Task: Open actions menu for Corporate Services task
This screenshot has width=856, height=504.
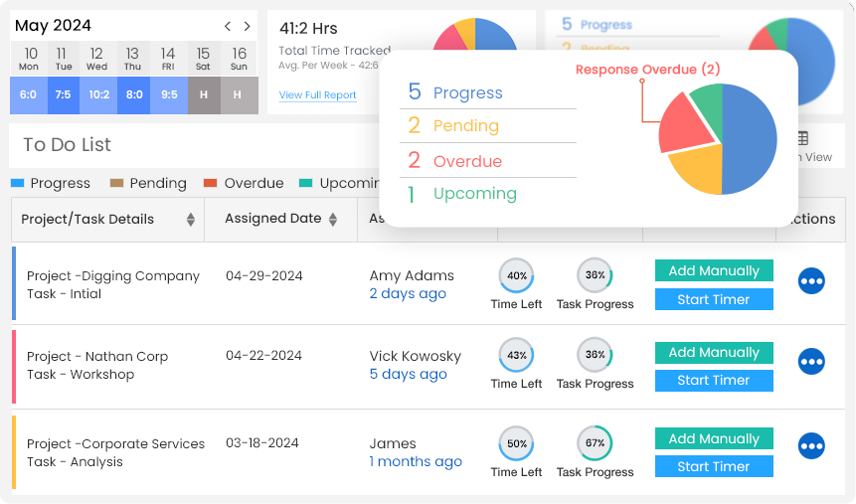Action: coord(811,448)
